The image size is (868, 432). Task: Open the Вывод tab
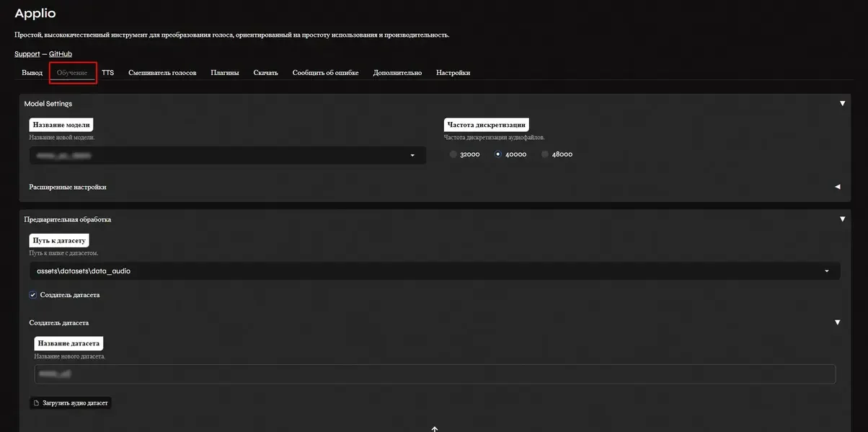click(x=32, y=73)
